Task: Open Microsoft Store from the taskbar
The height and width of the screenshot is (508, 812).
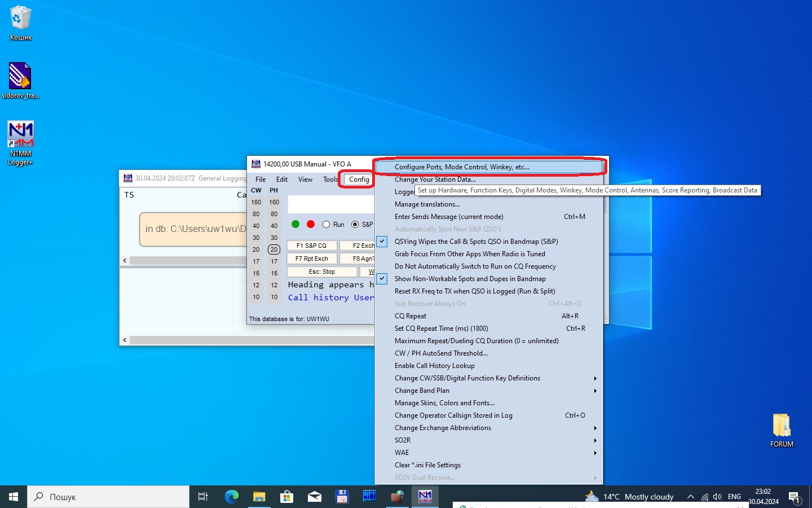Action: coord(286,497)
